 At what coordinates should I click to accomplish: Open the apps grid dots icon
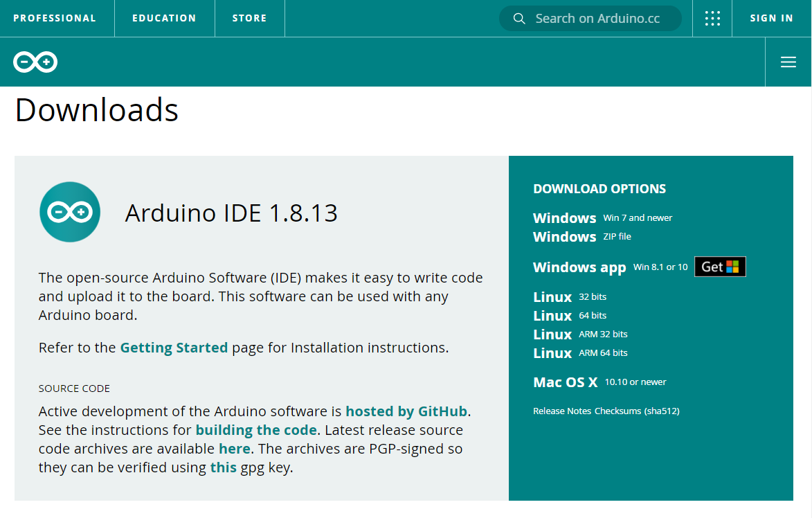pos(712,19)
